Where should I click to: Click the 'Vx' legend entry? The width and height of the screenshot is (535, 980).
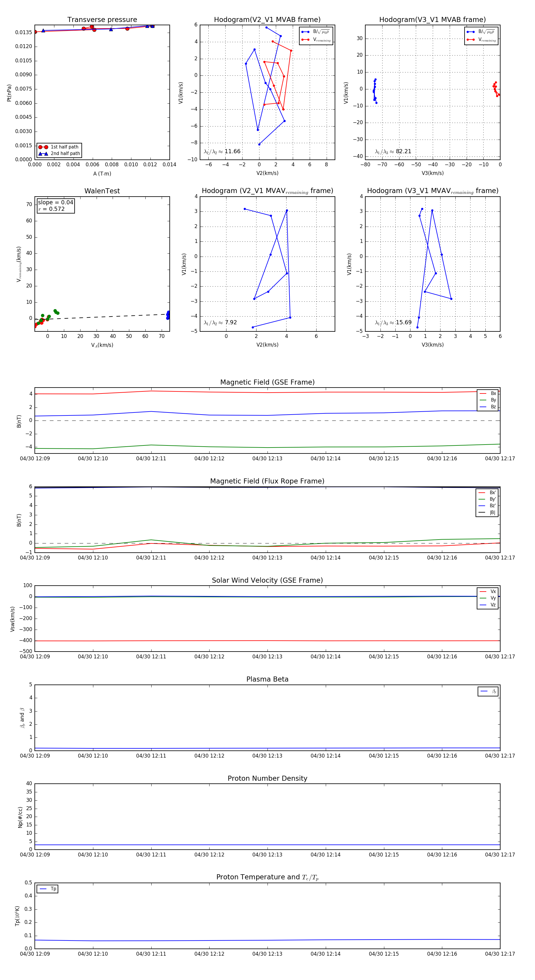tap(488, 592)
